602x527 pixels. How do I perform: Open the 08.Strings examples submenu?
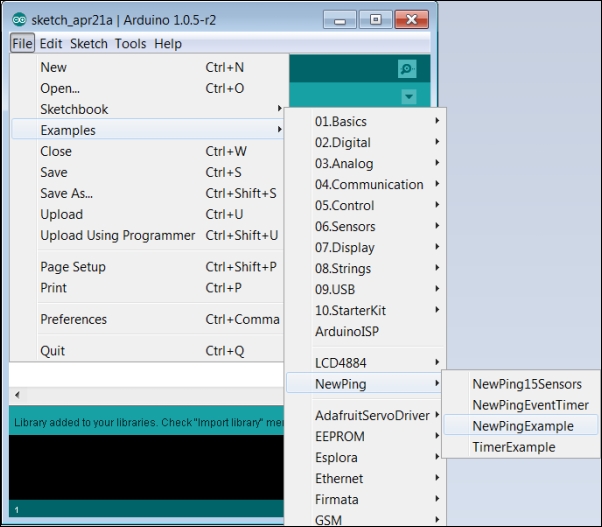tap(366, 268)
